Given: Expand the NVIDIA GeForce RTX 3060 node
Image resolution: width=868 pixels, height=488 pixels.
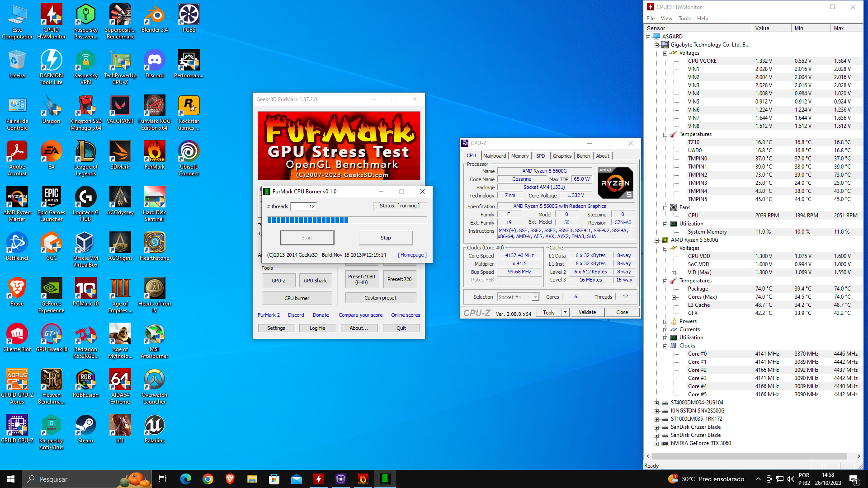Looking at the screenshot, I should pos(656,444).
